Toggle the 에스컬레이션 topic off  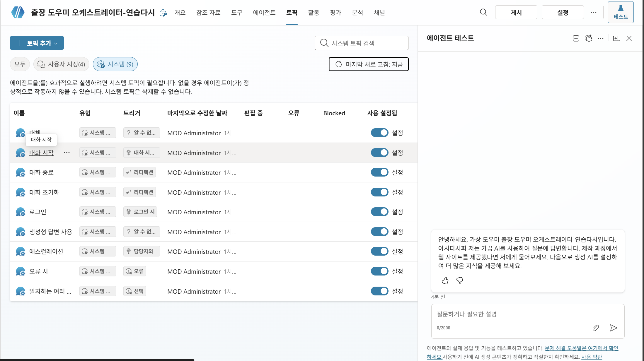coord(379,251)
